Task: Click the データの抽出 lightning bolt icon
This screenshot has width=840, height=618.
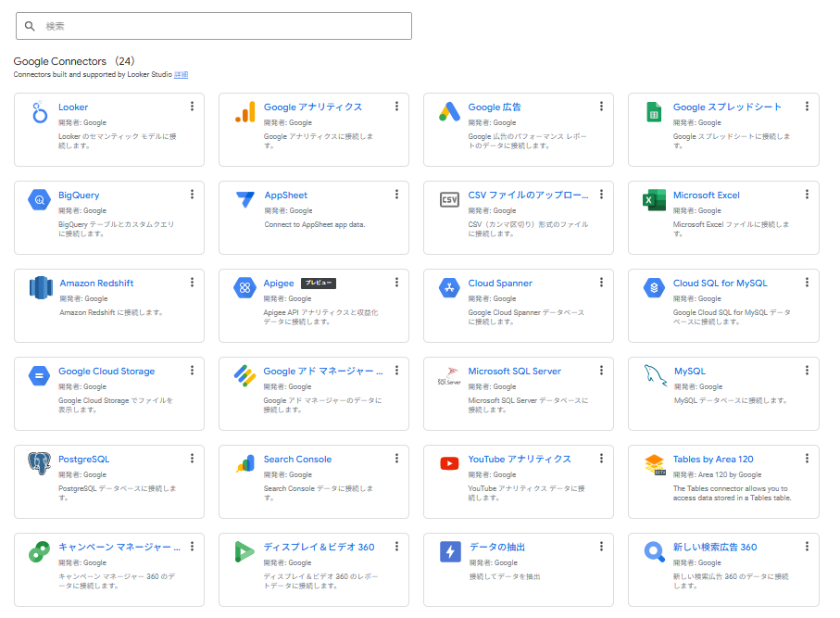Action: (450, 551)
